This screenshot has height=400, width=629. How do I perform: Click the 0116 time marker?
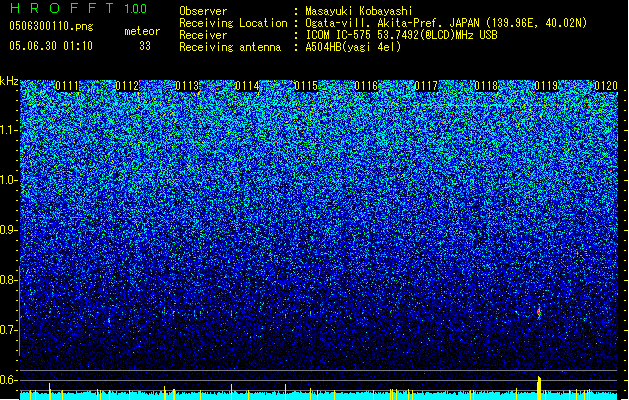click(366, 86)
